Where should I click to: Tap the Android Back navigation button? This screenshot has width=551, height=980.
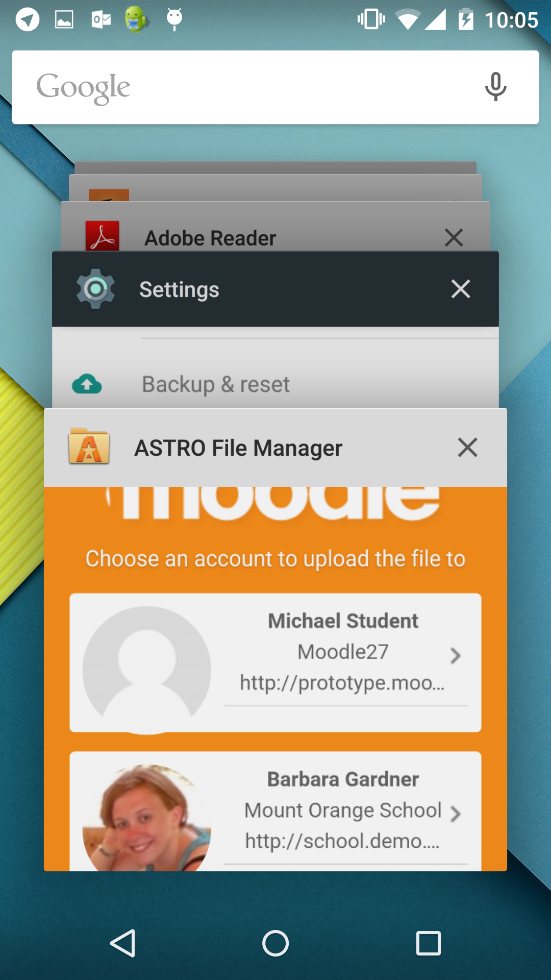[123, 943]
